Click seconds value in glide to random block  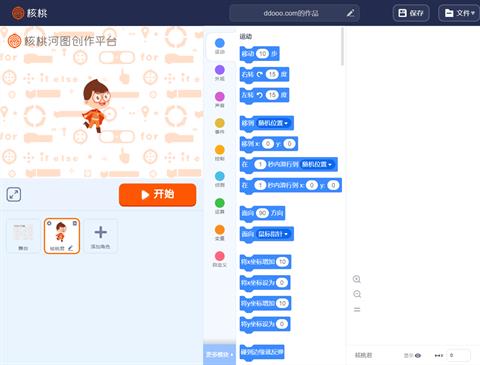pyautogui.click(x=260, y=164)
